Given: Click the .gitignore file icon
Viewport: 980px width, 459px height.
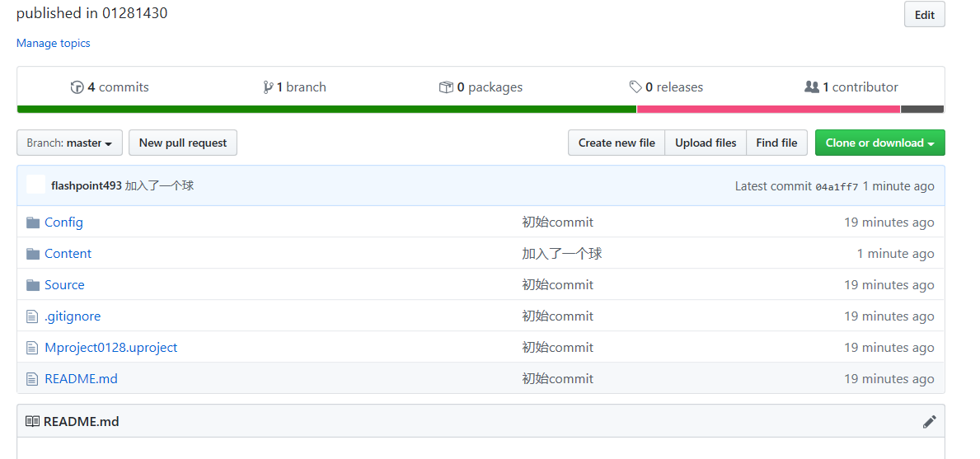Looking at the screenshot, I should coord(33,316).
